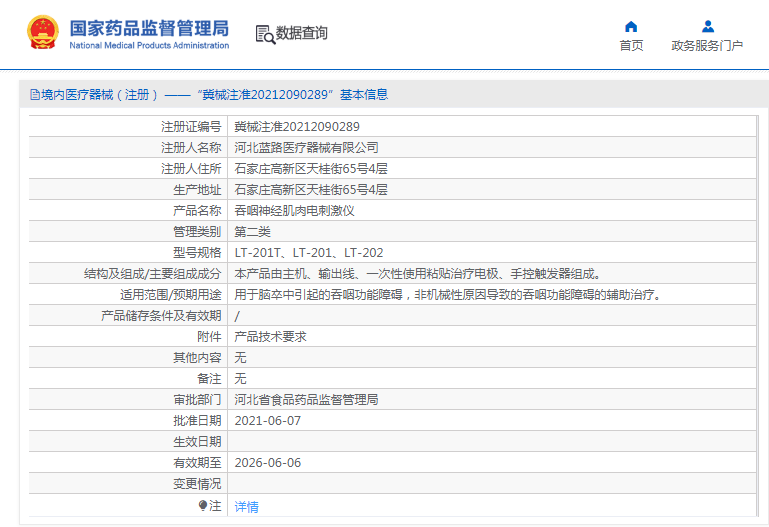This screenshot has height=527, width=769.
Task: Click the 其他内容 label
Action: click(197, 358)
